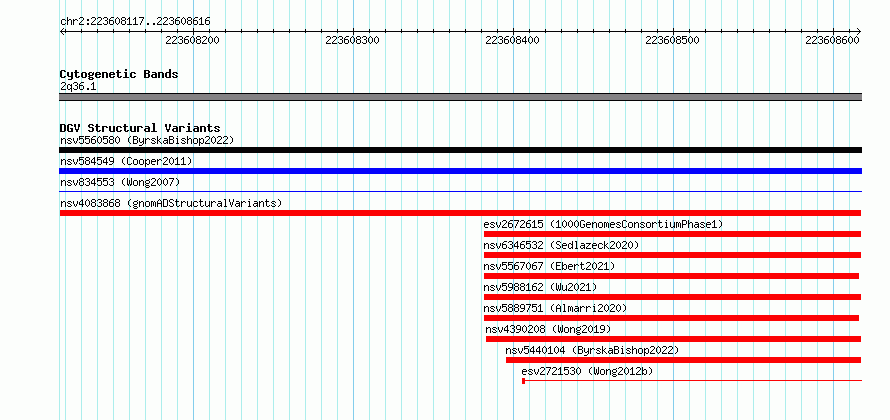Open nsv4390208 (Wong2019) label
Screen dimensions: 890x420
point(548,329)
